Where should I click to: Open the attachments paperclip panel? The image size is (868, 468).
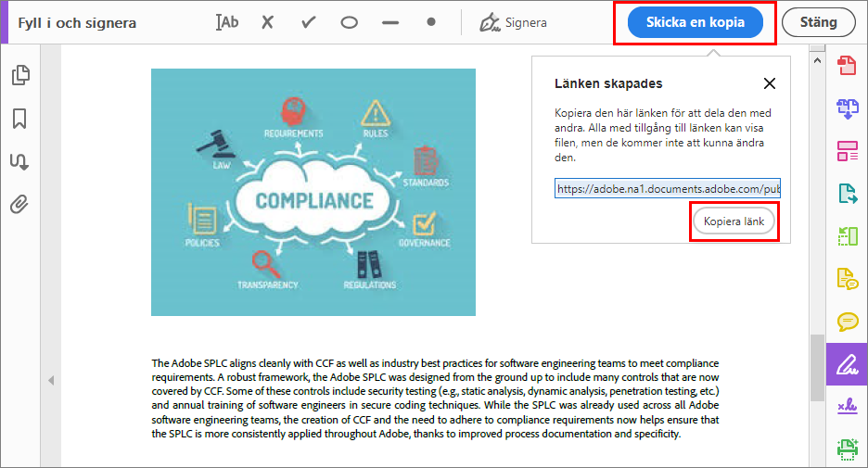19,205
